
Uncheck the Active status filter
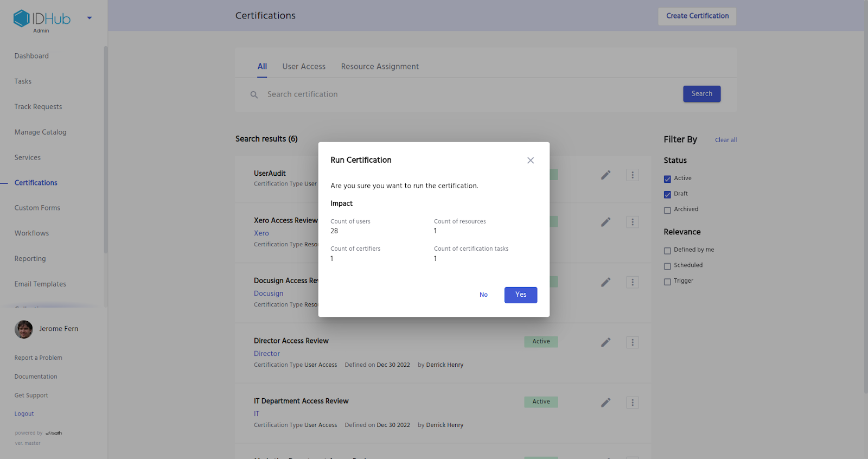pos(667,179)
